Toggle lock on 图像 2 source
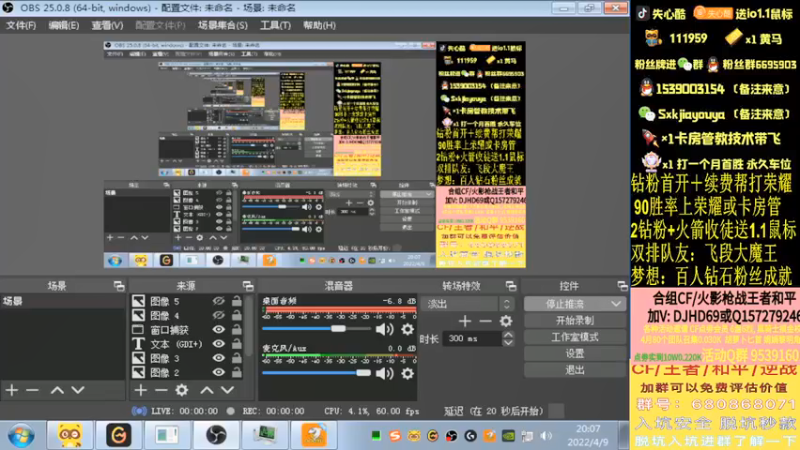The image size is (800, 450). coord(236,372)
